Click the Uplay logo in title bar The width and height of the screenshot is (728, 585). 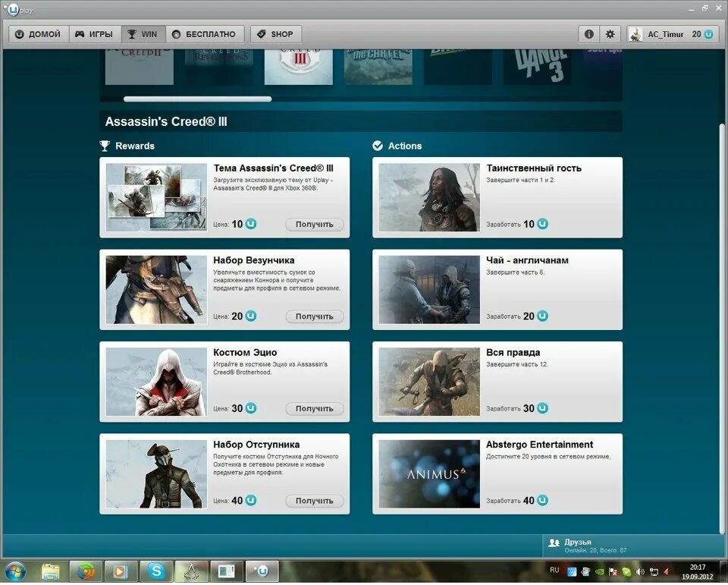(x=13, y=9)
